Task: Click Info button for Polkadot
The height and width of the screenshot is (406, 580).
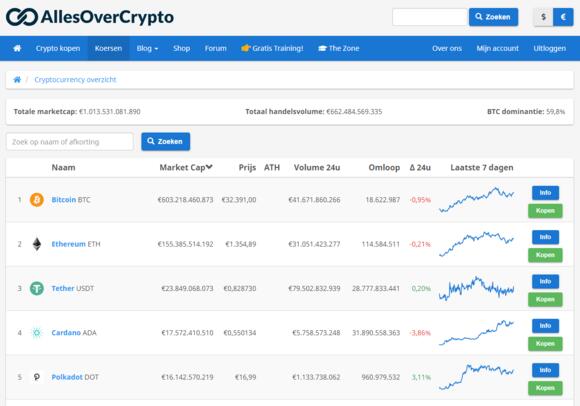Action: [545, 370]
